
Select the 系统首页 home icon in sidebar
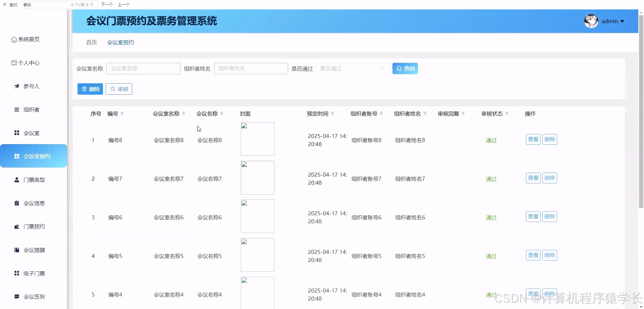click(x=14, y=39)
